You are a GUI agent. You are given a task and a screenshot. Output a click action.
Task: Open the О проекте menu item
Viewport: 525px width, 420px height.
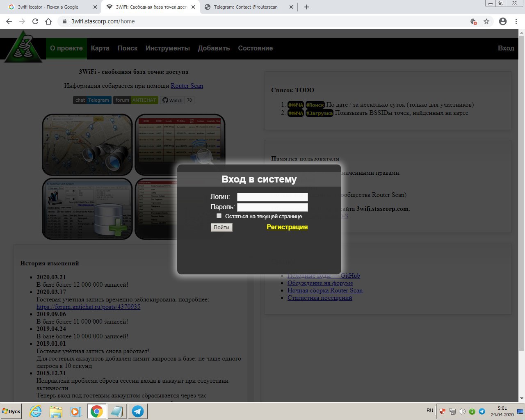66,48
